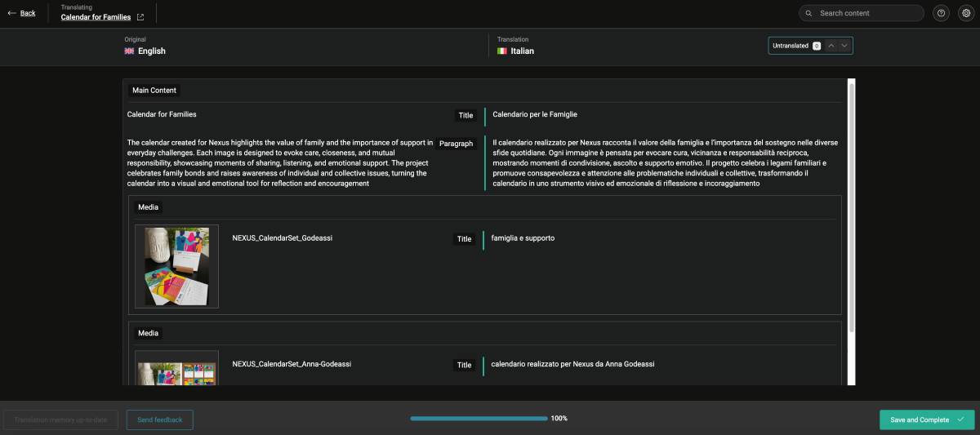Click the Send feedback button

(x=160, y=419)
